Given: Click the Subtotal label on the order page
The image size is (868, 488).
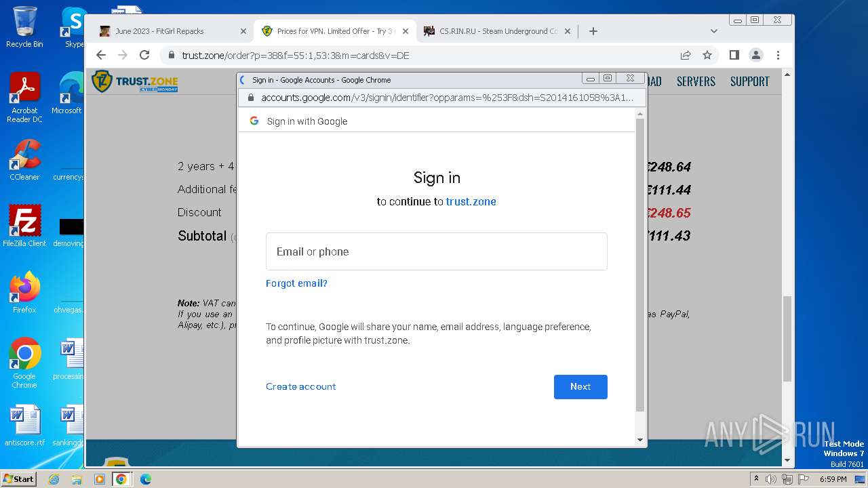Looking at the screenshot, I should point(202,236).
